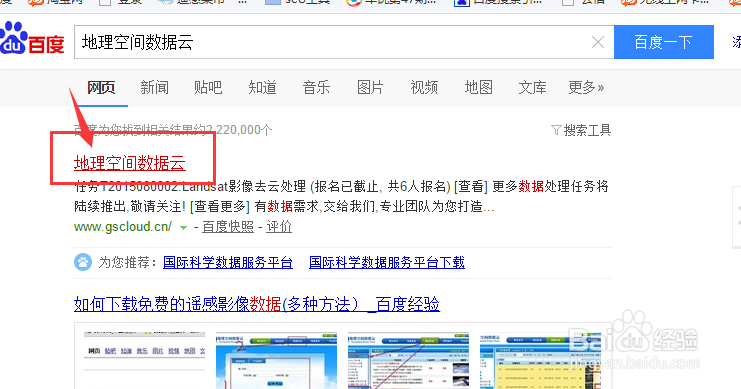Open the 文库 tab

click(532, 87)
